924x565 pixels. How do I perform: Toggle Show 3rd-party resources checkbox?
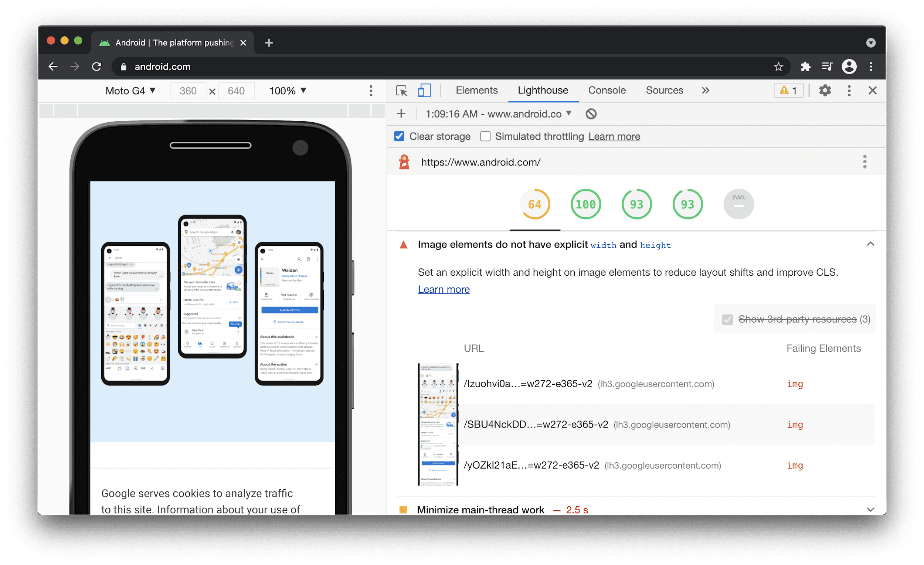[726, 320]
